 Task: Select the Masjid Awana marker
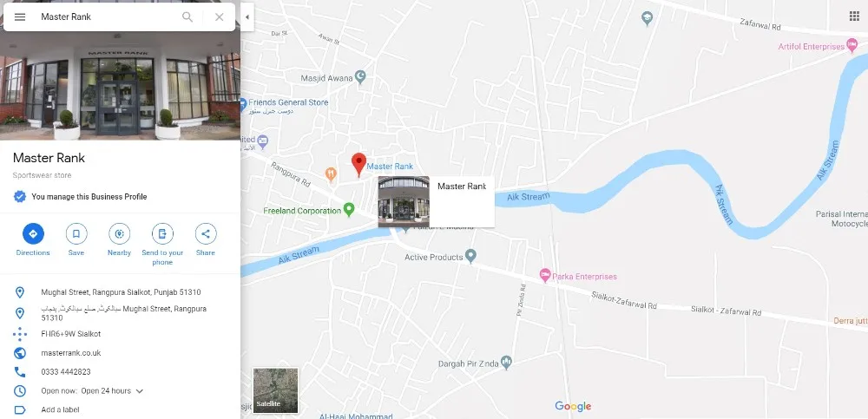[x=360, y=77]
